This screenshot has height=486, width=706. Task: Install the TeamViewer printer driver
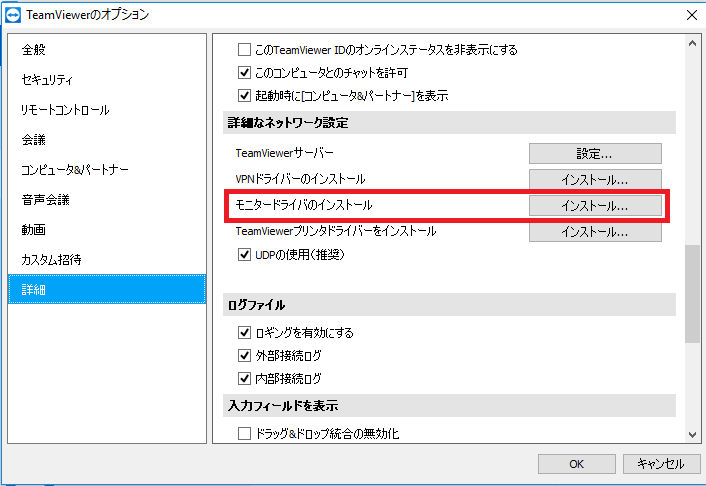point(595,232)
